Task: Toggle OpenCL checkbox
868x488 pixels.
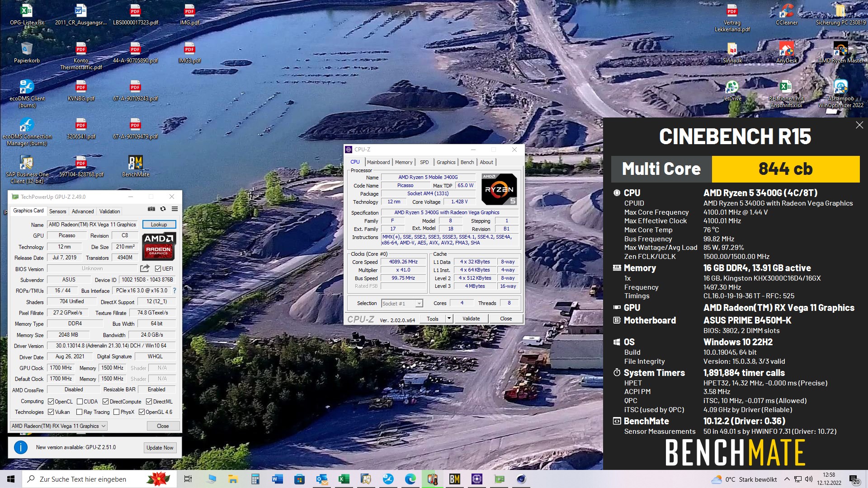Action: (x=51, y=401)
